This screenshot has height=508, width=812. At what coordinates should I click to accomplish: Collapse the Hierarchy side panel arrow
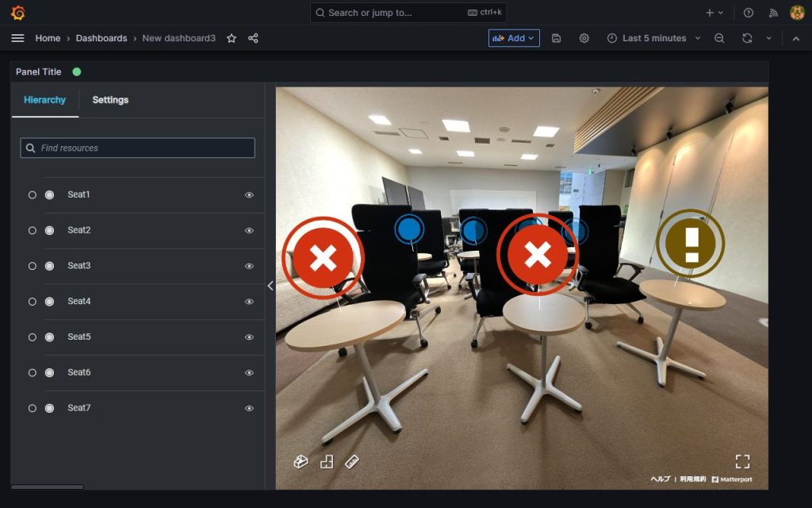coord(270,286)
